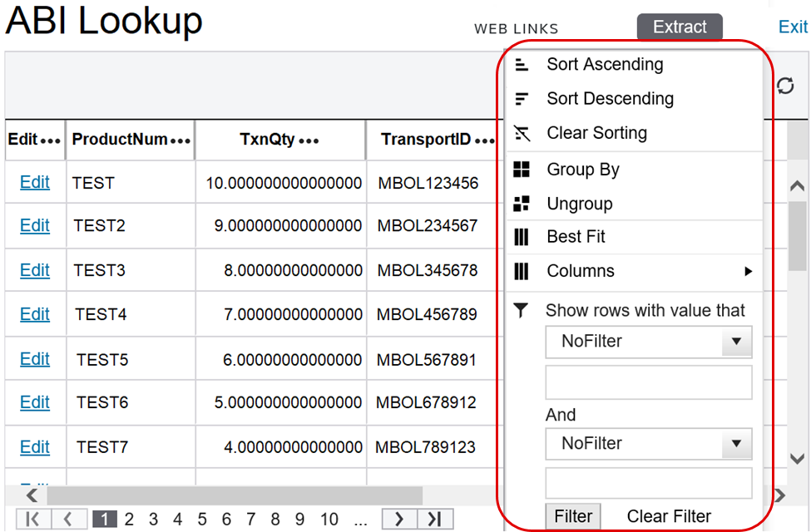Open the TxnQty column menu dots
The height and width of the screenshot is (532, 811).
309,141
